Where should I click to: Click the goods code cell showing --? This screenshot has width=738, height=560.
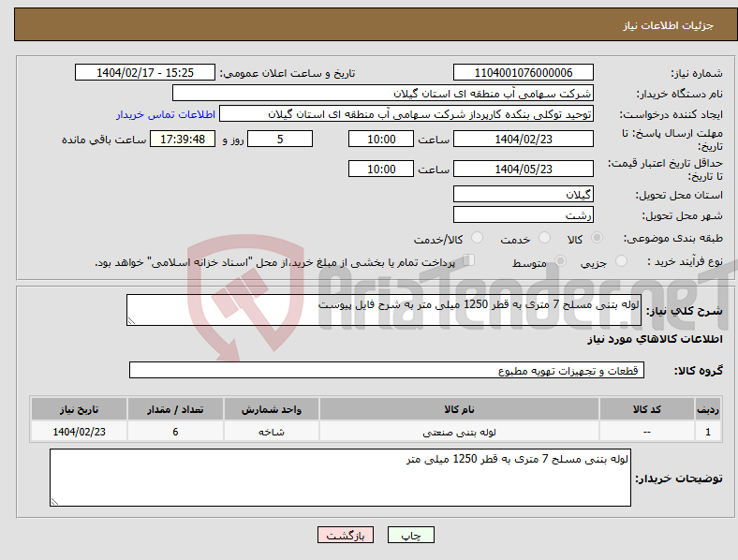tap(647, 431)
